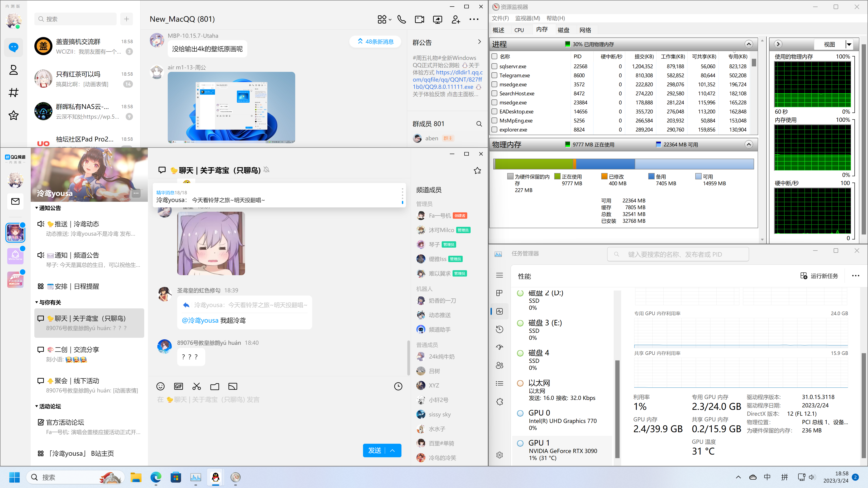Open the GIF picker in chat toolbar

tap(178, 386)
